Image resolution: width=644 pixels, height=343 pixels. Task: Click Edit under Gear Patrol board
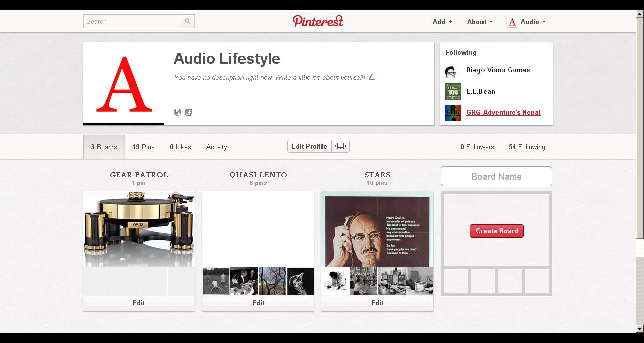[139, 303]
